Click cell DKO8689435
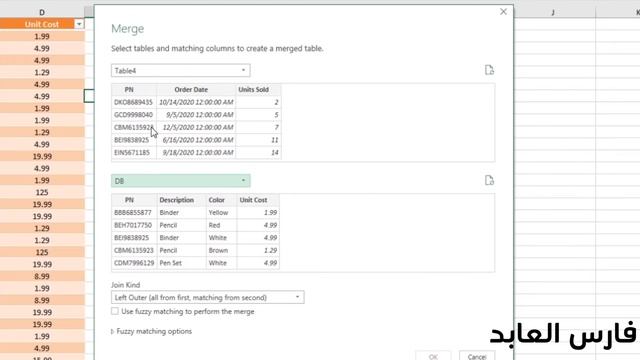The width and height of the screenshot is (640, 360). (133, 102)
